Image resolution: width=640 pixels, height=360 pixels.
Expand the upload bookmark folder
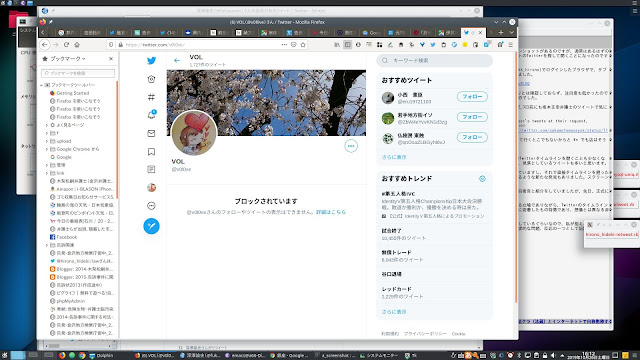[x=47, y=141]
